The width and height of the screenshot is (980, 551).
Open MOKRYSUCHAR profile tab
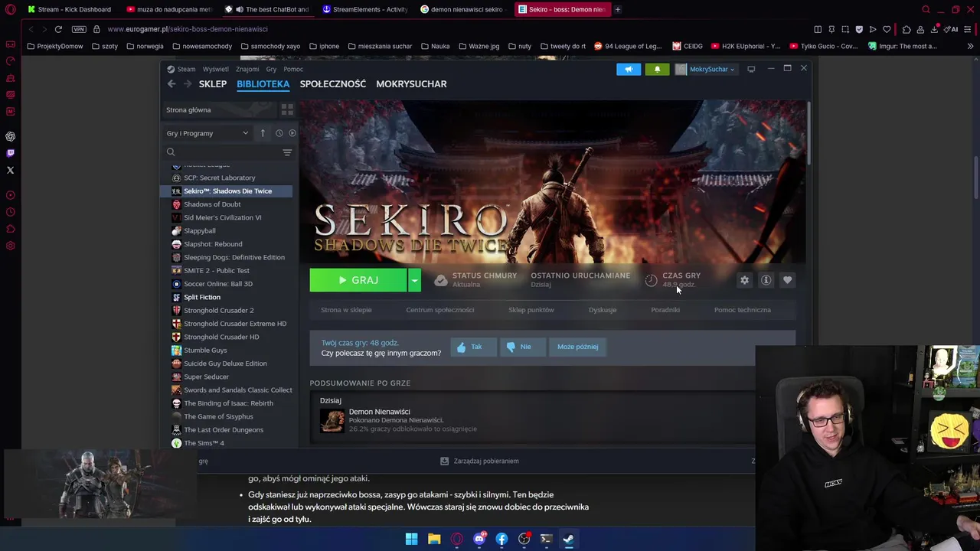[x=411, y=84]
